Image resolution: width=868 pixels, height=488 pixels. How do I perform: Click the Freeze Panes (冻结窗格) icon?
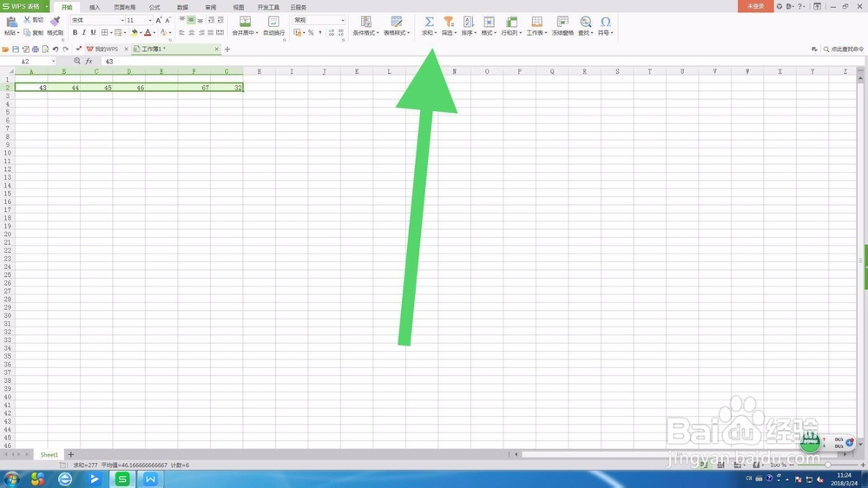click(x=562, y=22)
